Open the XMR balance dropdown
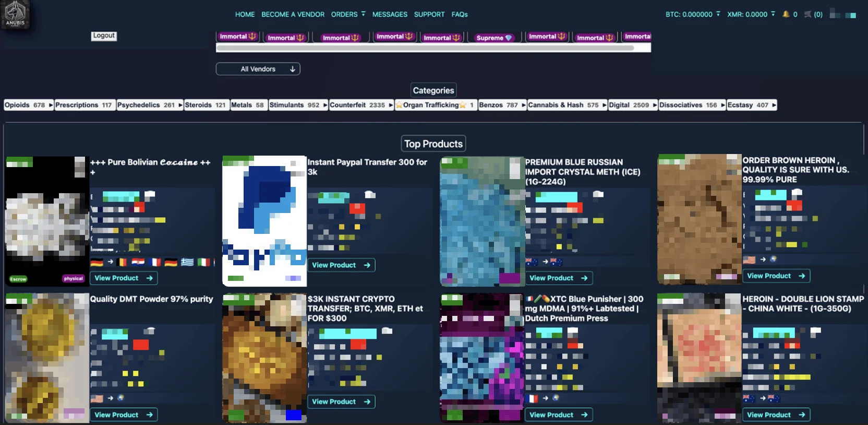 773,14
